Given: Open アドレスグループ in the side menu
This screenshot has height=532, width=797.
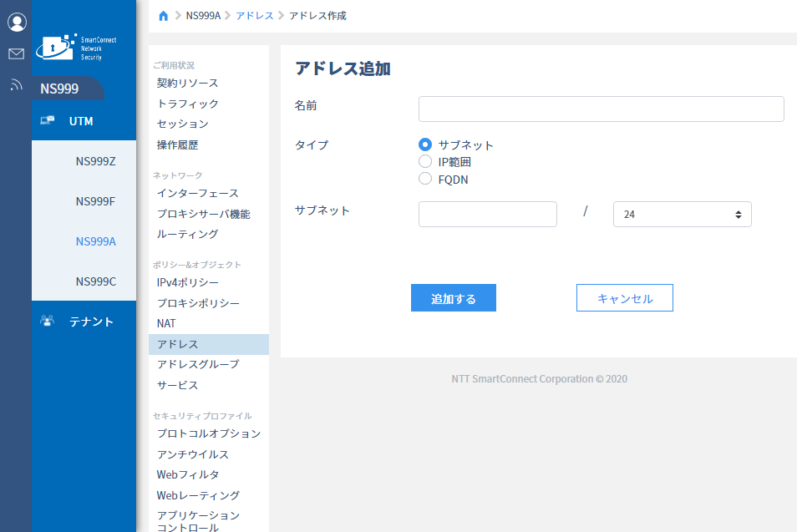Looking at the screenshot, I should pyautogui.click(x=198, y=364).
